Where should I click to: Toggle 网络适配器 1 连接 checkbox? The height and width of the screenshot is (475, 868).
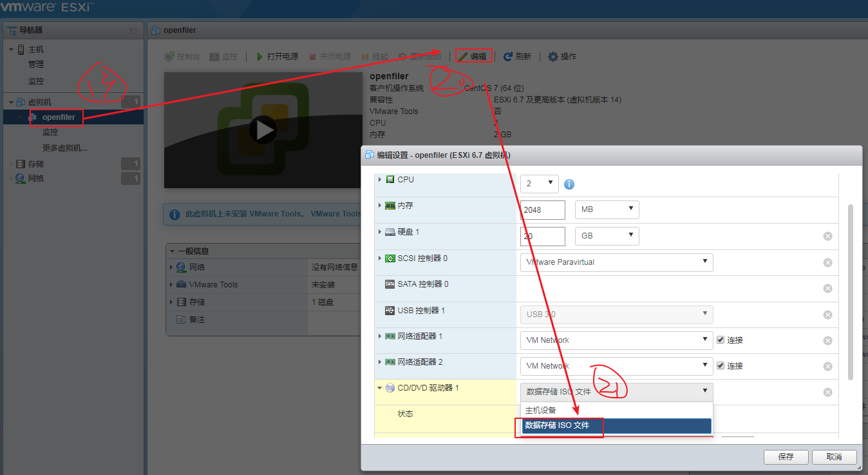721,340
